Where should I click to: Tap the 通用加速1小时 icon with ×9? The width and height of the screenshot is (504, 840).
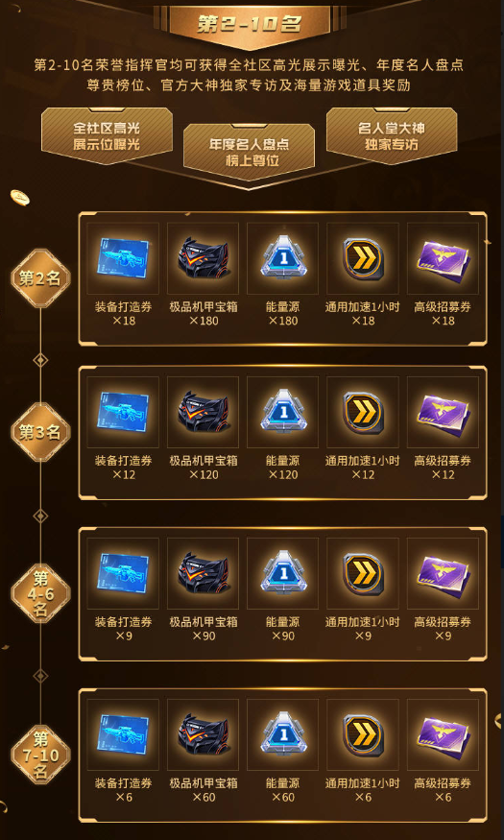(363, 574)
